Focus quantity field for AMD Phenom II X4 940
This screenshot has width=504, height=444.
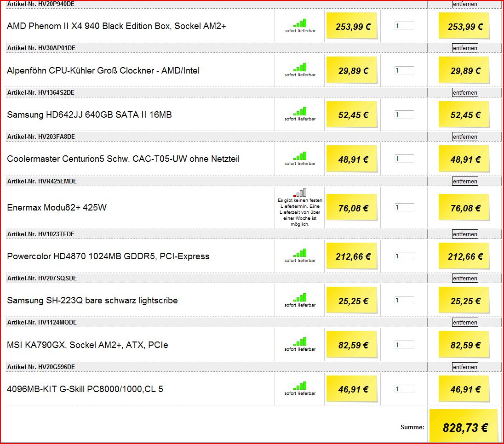(404, 26)
